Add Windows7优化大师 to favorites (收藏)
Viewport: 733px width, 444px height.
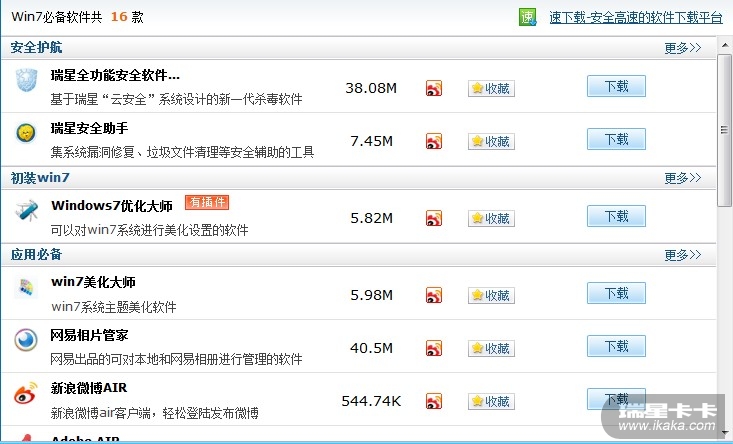click(491, 218)
